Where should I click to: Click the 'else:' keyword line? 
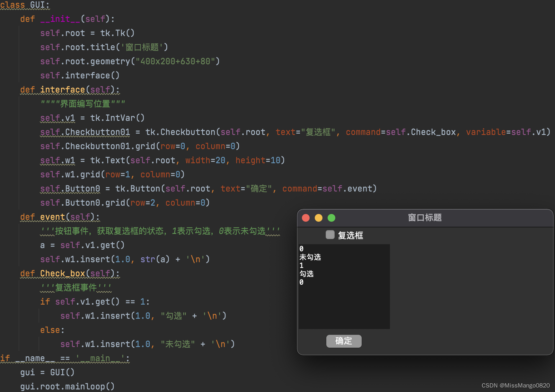(52, 330)
